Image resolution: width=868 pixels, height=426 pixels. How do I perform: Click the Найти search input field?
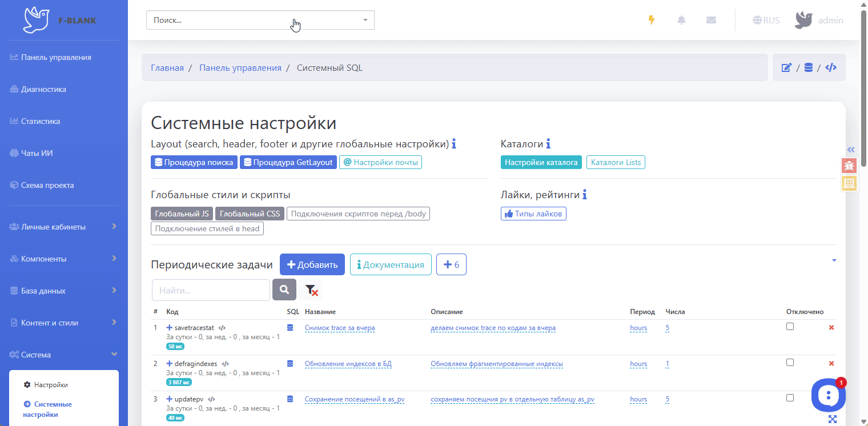211,290
